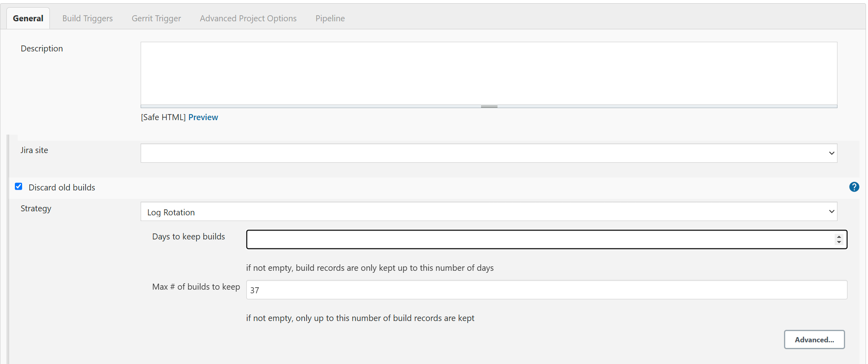Switch to the Build Triggers tab

(x=88, y=18)
